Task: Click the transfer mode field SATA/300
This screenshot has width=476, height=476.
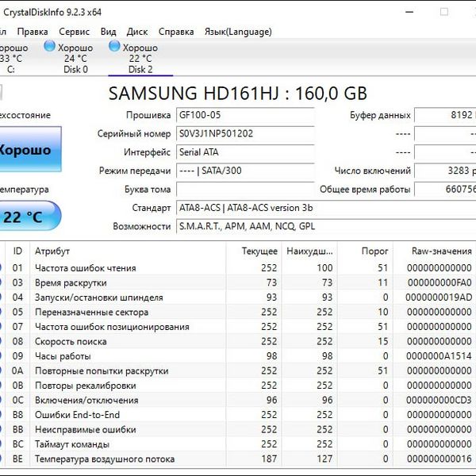Action: pos(245,171)
